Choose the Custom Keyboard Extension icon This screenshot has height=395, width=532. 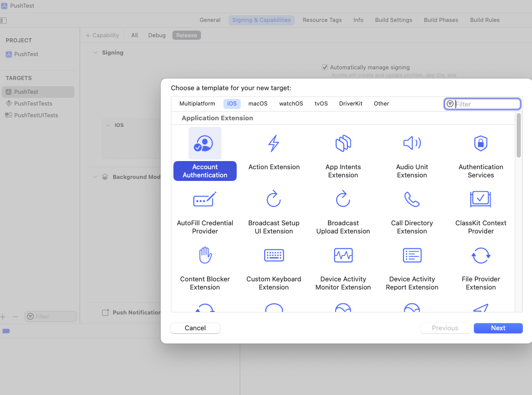274,255
